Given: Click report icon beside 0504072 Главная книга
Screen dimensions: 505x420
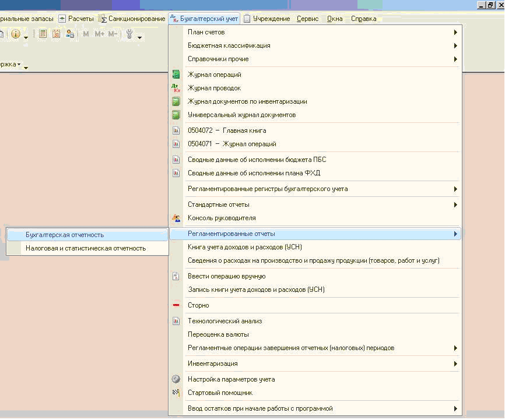Looking at the screenshot, I should (176, 130).
